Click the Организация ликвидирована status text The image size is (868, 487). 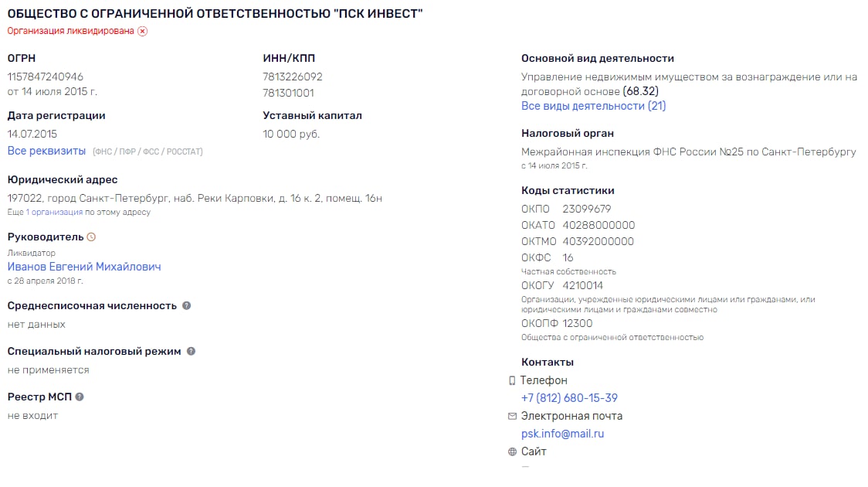point(70,31)
